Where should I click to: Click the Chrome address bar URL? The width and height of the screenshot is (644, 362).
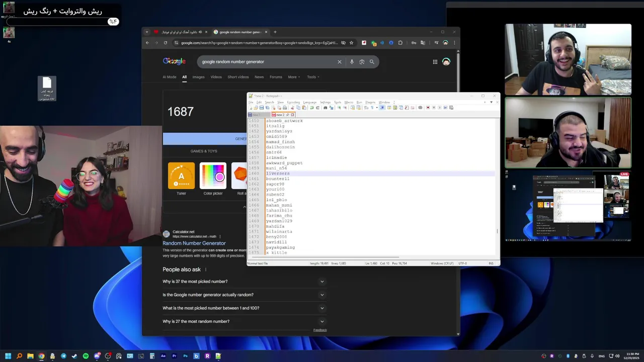(x=259, y=43)
